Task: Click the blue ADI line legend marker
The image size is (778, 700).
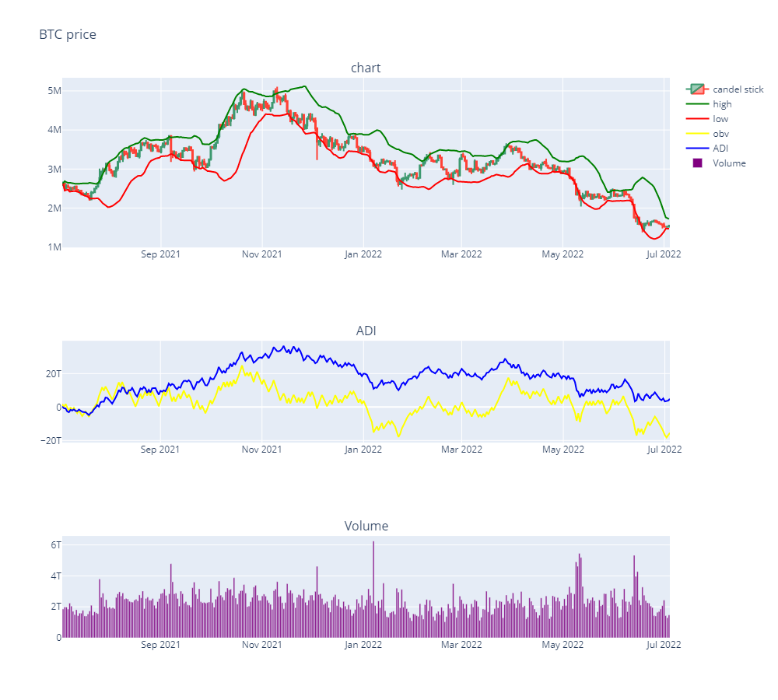Action: [x=697, y=148]
